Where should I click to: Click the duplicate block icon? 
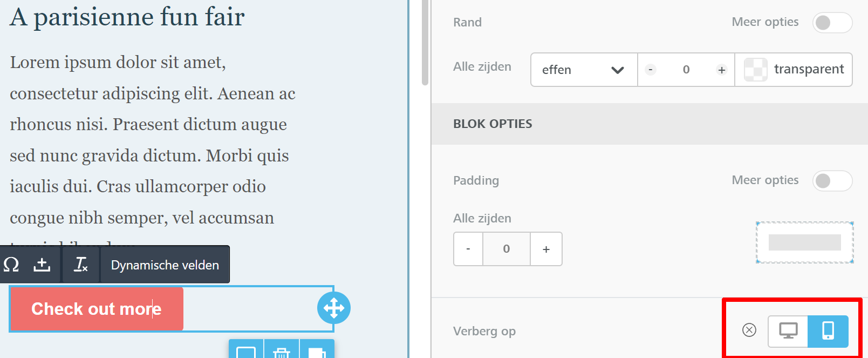click(x=317, y=352)
